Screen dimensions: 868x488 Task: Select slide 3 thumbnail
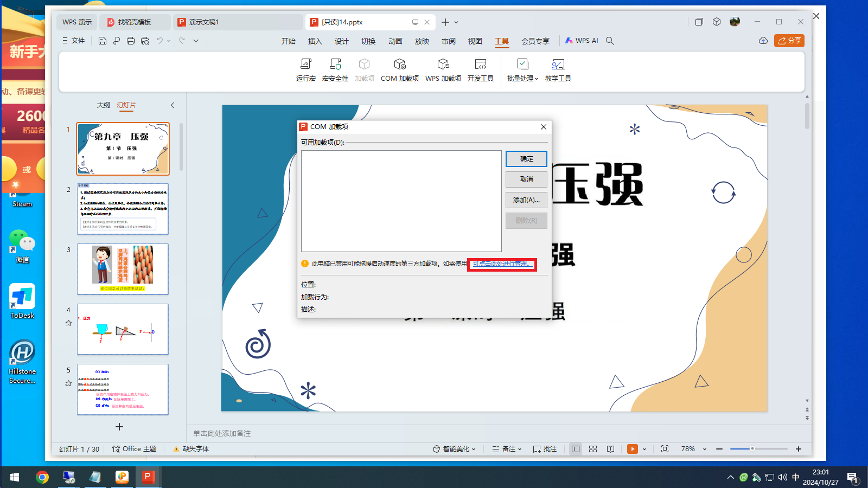(123, 269)
